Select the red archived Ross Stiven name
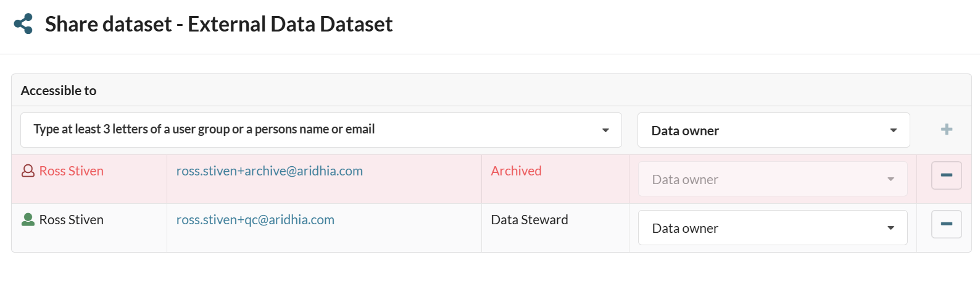 pos(72,171)
